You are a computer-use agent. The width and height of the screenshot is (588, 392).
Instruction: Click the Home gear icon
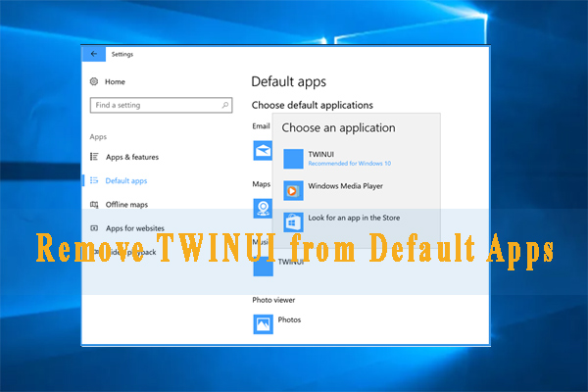tap(94, 81)
